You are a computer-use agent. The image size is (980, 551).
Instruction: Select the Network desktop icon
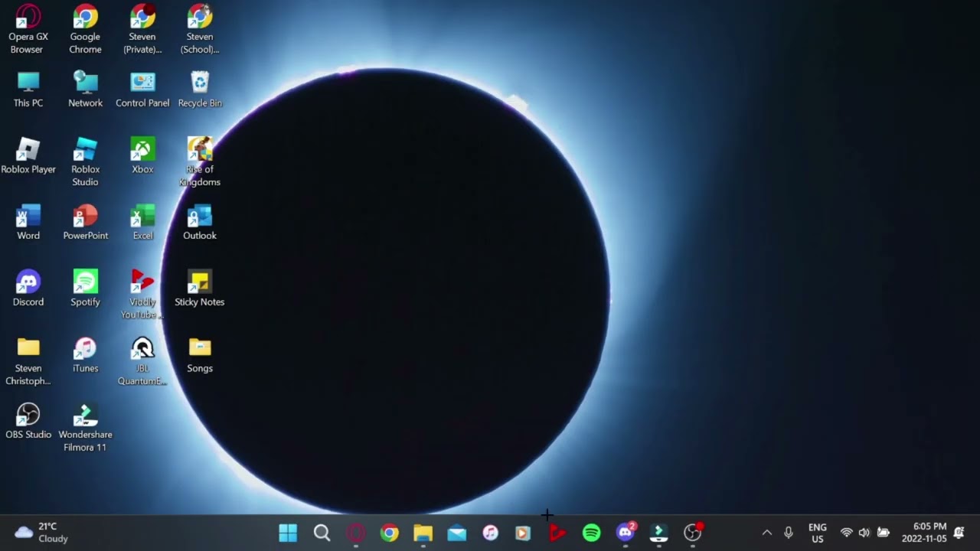[85, 90]
